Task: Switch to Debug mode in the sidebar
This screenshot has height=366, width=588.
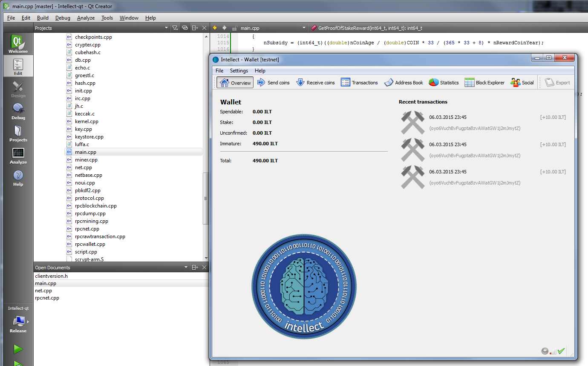Action: pos(18,110)
